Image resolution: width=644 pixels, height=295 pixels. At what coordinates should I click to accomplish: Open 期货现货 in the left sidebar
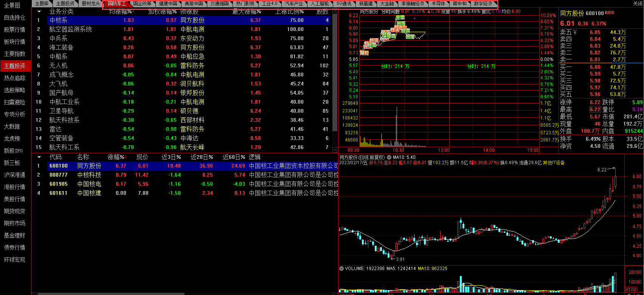(x=15, y=211)
